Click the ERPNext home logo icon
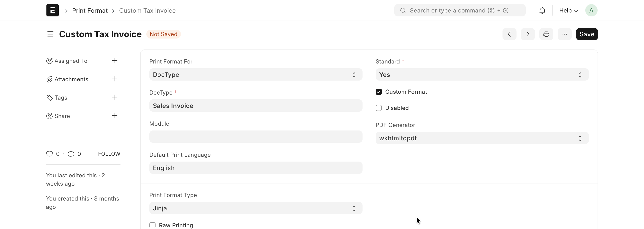The width and height of the screenshot is (644, 229). [x=53, y=10]
